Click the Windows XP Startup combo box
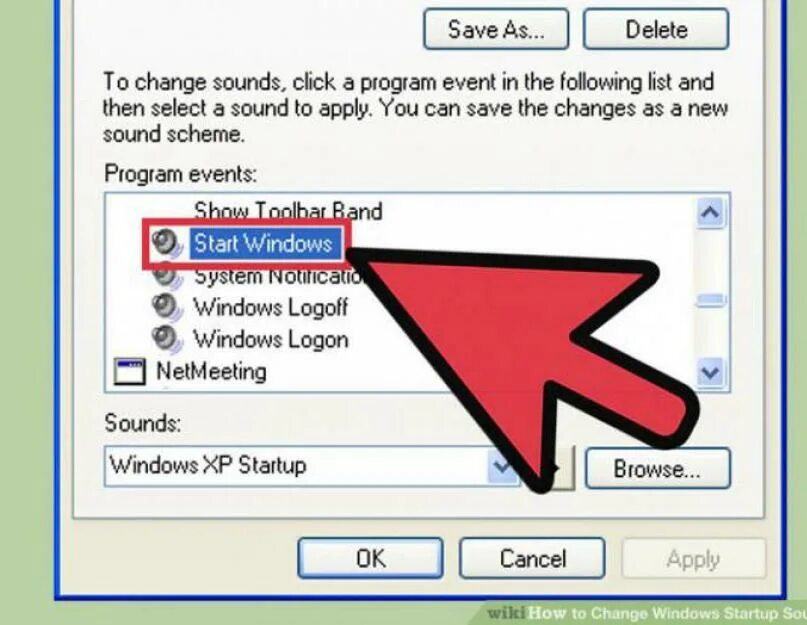The width and height of the screenshot is (807, 625). pyautogui.click(x=312, y=466)
